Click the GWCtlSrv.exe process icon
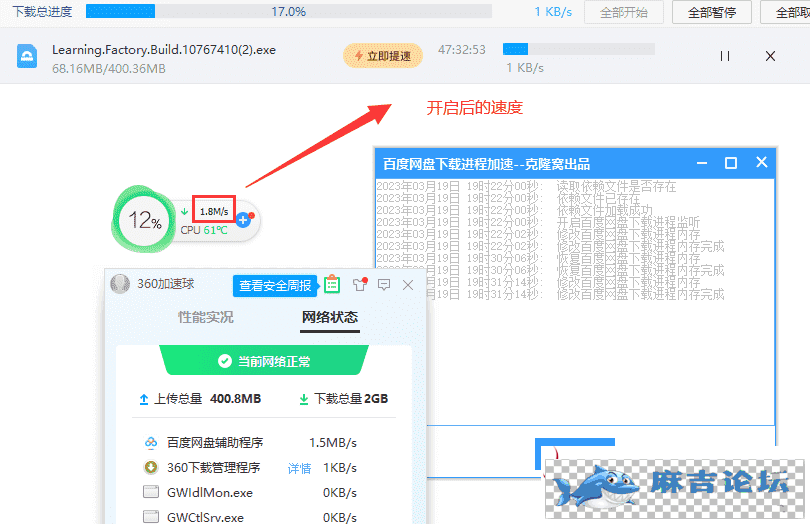 [150, 516]
